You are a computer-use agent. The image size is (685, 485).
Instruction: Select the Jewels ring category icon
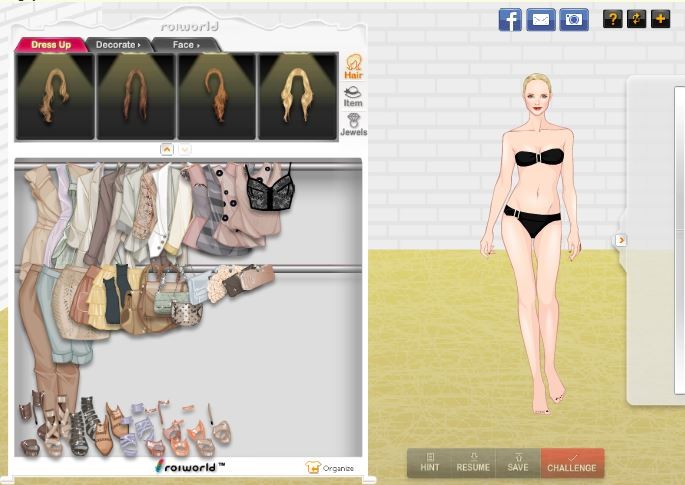tap(353, 124)
